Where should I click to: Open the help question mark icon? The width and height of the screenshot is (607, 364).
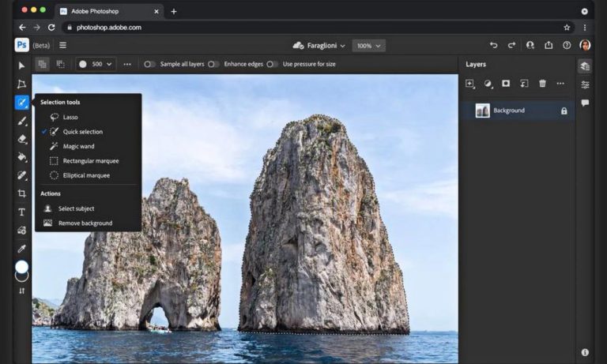[x=567, y=45]
